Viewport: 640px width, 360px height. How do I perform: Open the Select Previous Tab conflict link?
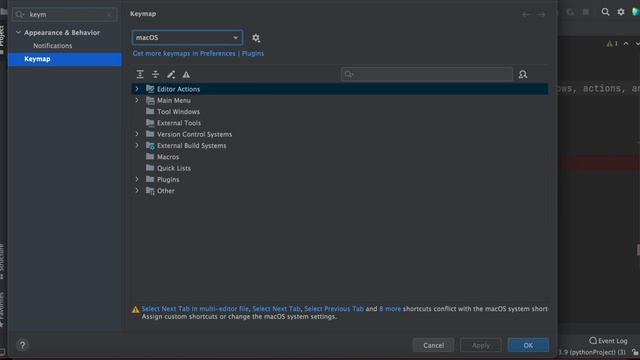tap(334, 309)
